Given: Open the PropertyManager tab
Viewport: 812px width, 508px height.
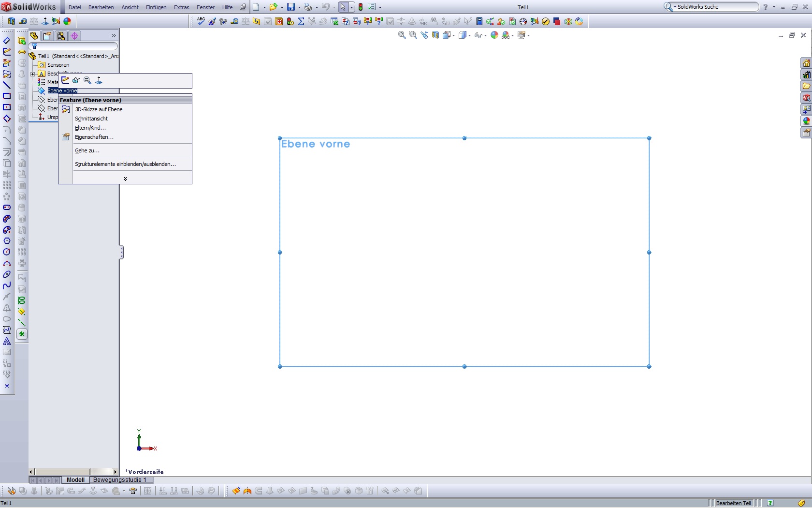Looking at the screenshot, I should [47, 36].
